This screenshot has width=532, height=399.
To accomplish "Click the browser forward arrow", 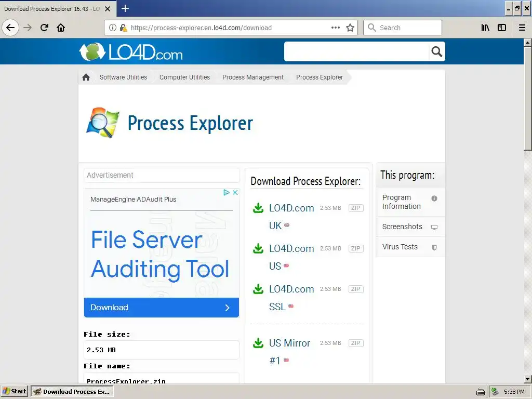I will (28, 28).
